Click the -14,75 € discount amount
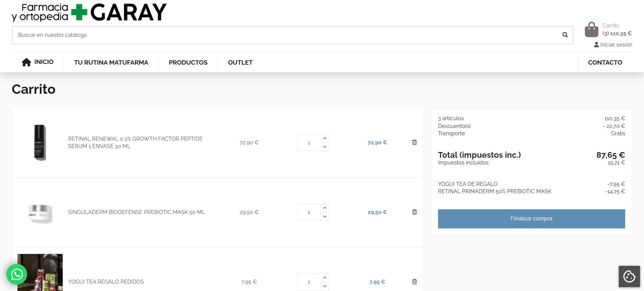The height and width of the screenshot is (291, 644). [615, 192]
